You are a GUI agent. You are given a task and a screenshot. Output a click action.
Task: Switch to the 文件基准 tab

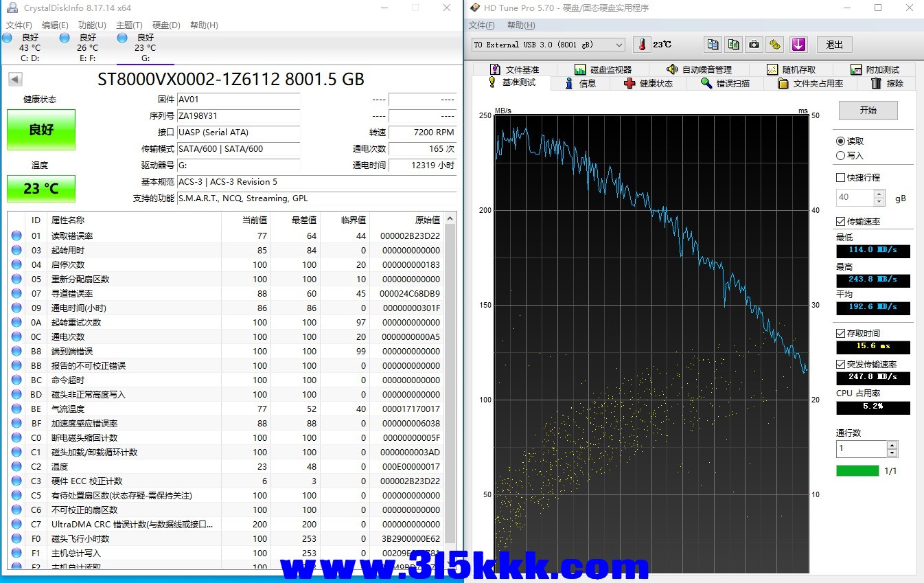pyautogui.click(x=515, y=69)
